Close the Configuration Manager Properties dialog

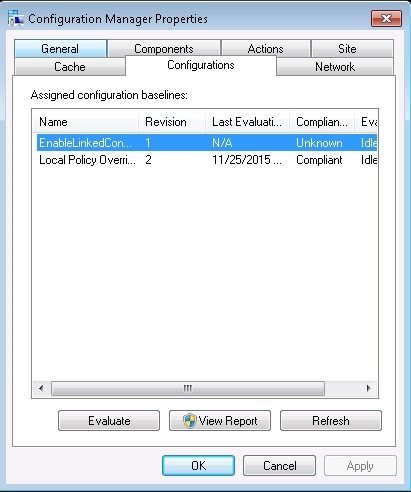click(x=386, y=18)
